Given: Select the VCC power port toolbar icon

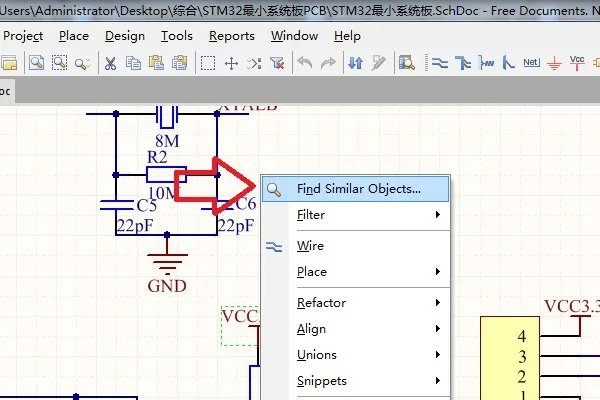Looking at the screenshot, I should [x=577, y=63].
